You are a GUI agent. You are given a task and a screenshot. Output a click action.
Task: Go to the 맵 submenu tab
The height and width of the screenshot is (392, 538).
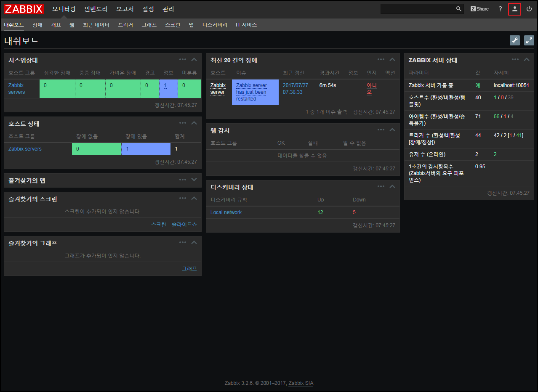(x=191, y=25)
